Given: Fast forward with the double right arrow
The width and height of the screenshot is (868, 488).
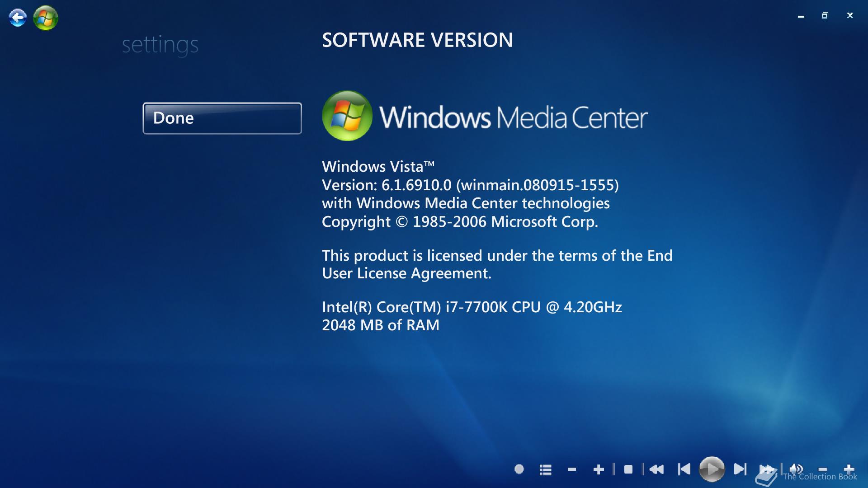Looking at the screenshot, I should pos(767,469).
